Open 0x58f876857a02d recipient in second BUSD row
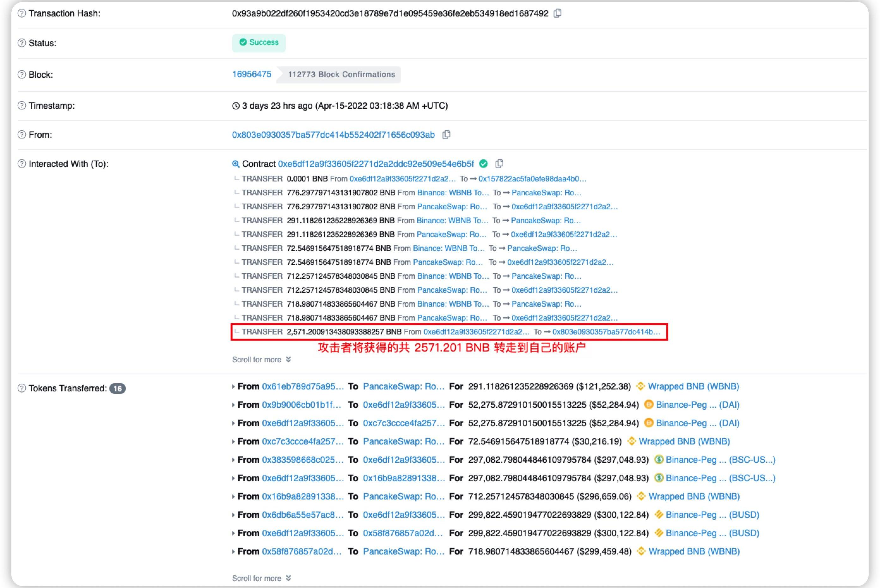Viewport: 880px width, 588px height. click(403, 533)
